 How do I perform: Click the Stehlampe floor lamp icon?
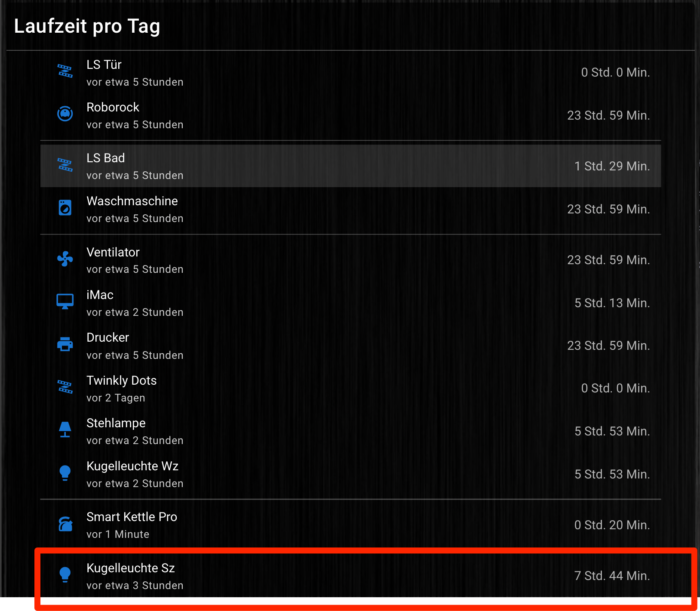65,430
